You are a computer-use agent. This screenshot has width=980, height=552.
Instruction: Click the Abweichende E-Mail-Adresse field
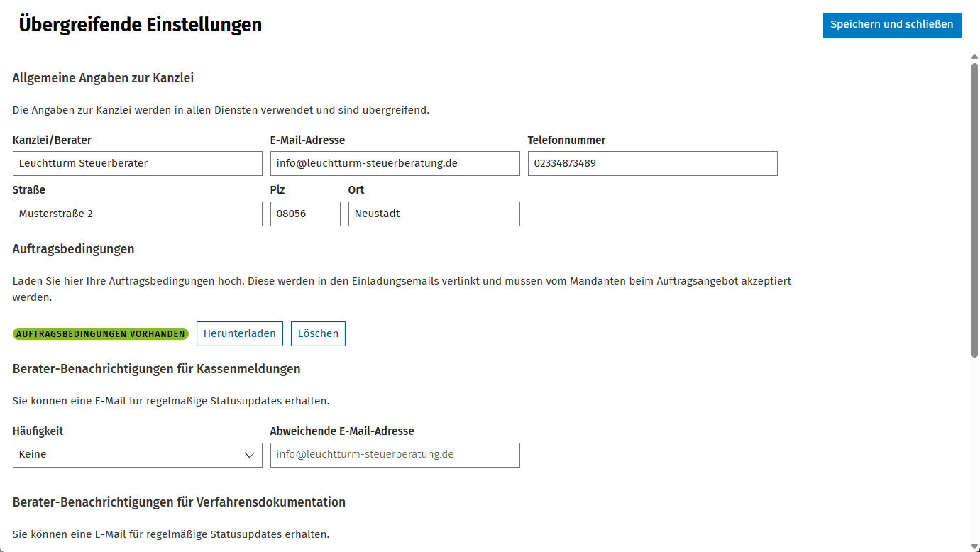click(x=395, y=455)
